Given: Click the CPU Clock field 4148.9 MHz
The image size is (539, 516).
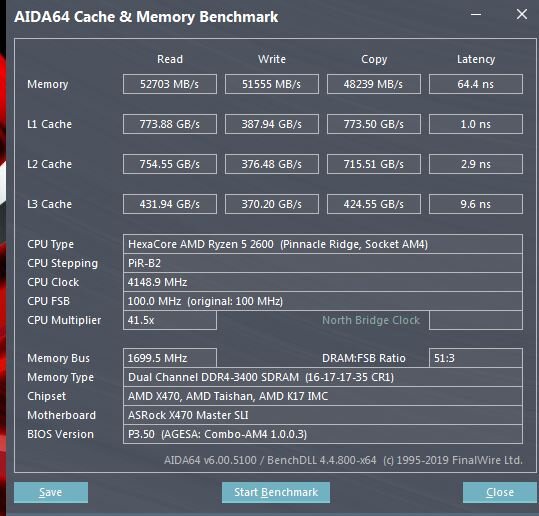Looking at the screenshot, I should pos(323,282).
